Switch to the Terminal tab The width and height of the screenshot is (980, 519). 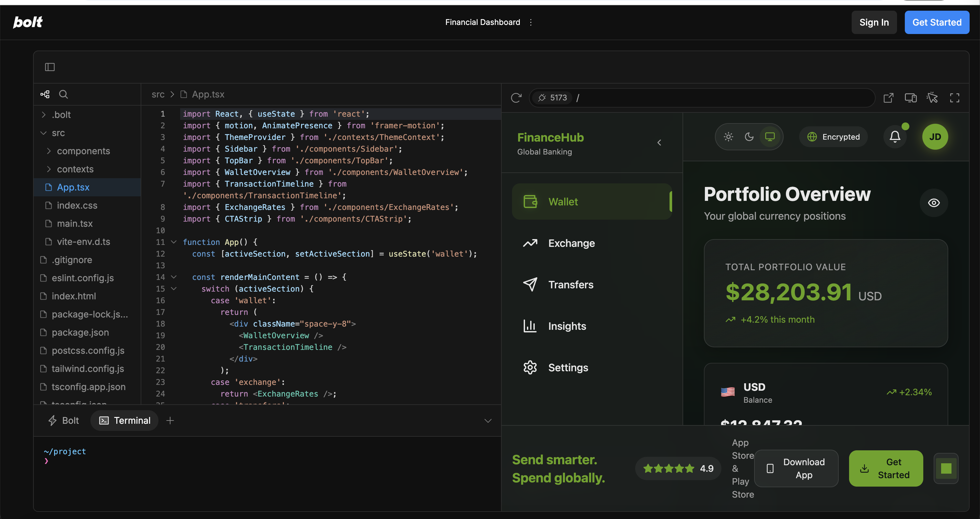pos(125,421)
